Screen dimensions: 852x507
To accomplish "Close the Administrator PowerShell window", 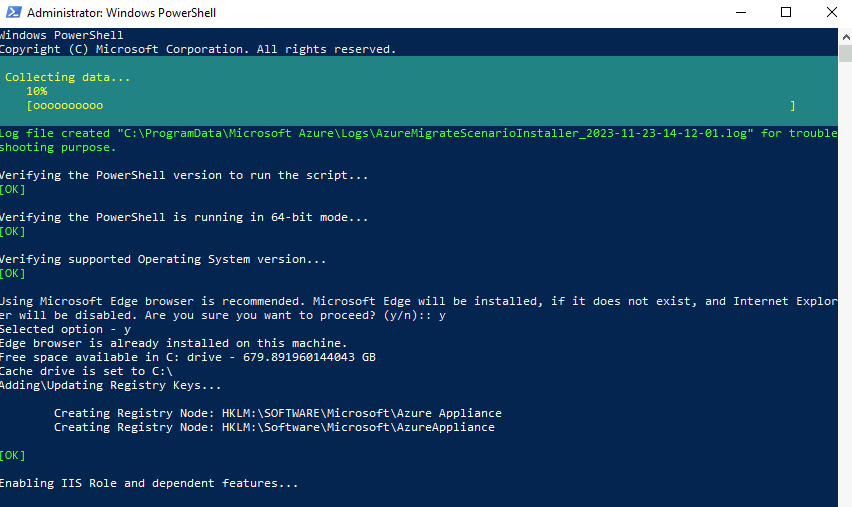I will point(831,12).
